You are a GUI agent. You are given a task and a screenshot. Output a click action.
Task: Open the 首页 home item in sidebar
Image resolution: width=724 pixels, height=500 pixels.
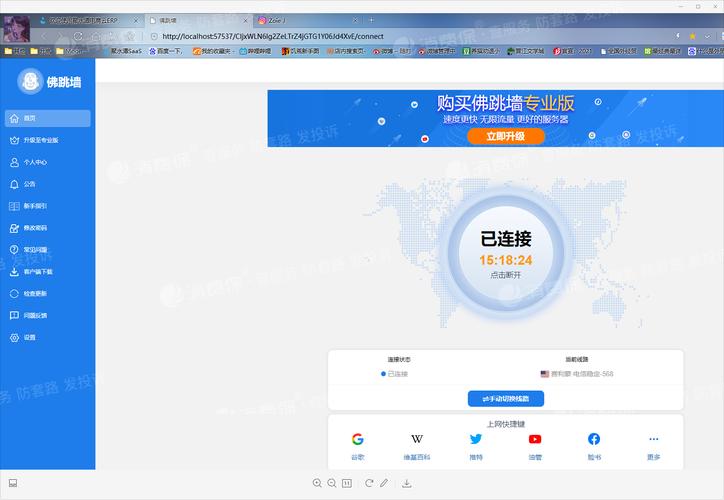(48, 118)
